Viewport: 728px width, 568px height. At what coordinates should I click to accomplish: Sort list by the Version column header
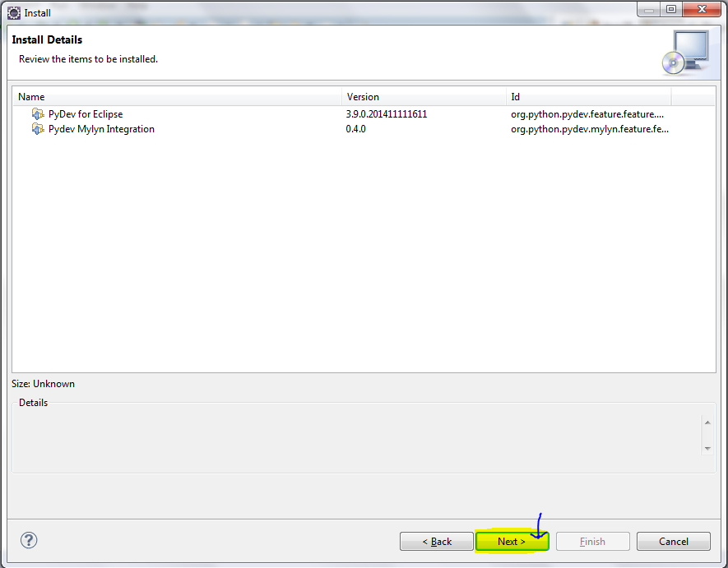pos(424,96)
